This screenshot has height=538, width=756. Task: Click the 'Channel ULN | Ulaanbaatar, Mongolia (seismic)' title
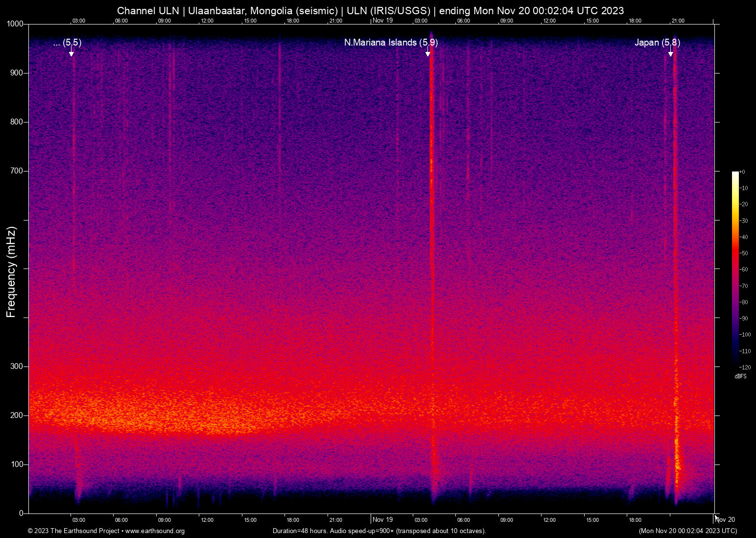point(228,11)
